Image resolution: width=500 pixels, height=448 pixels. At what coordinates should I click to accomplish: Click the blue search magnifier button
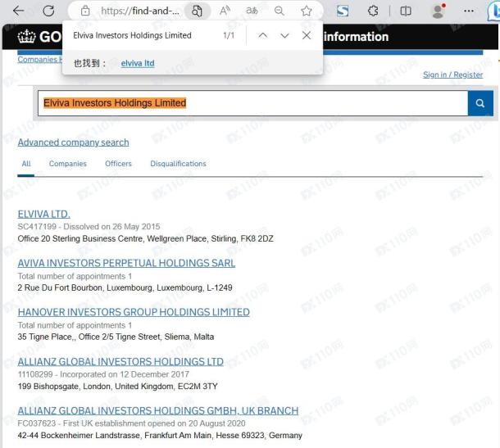tap(480, 103)
